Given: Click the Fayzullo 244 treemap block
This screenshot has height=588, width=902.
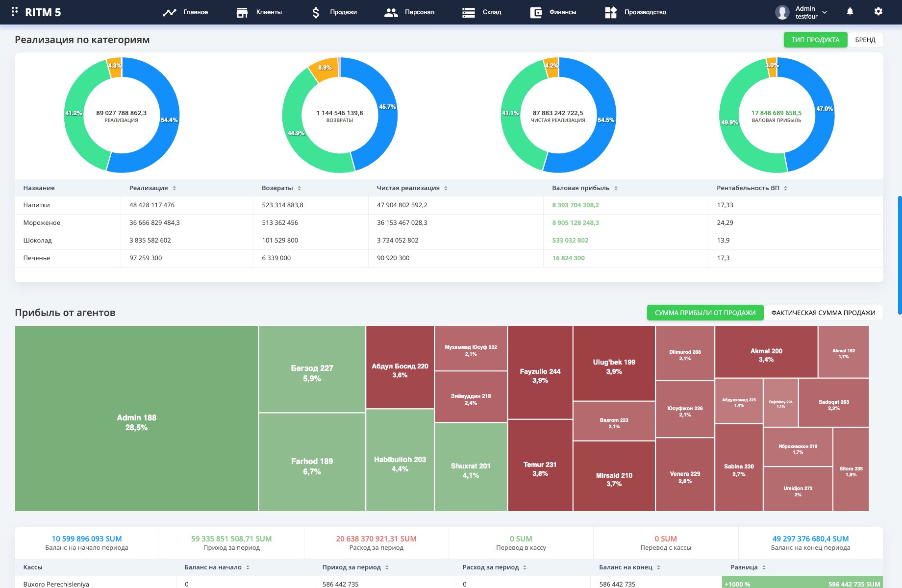Looking at the screenshot, I should (x=540, y=372).
